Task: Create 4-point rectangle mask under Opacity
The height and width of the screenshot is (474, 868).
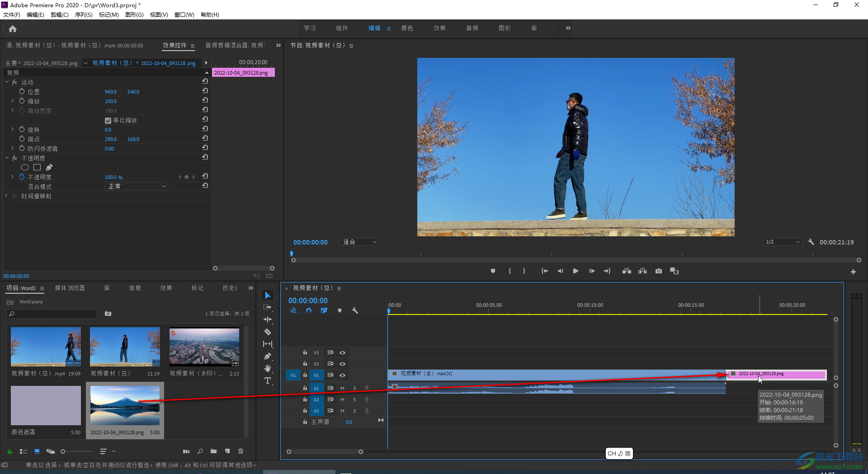Action: coord(37,167)
